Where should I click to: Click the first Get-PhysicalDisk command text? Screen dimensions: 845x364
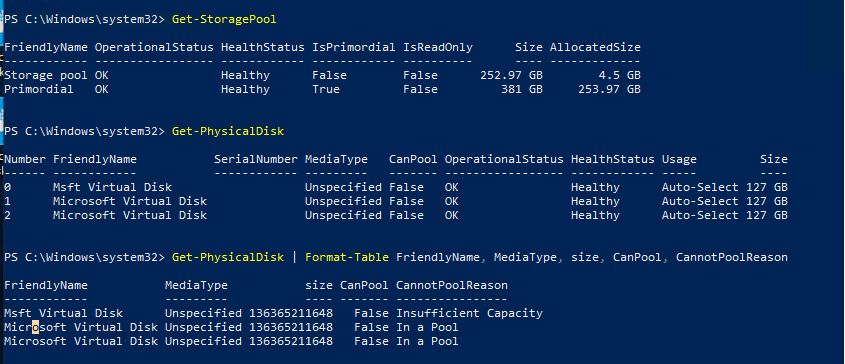228,131
